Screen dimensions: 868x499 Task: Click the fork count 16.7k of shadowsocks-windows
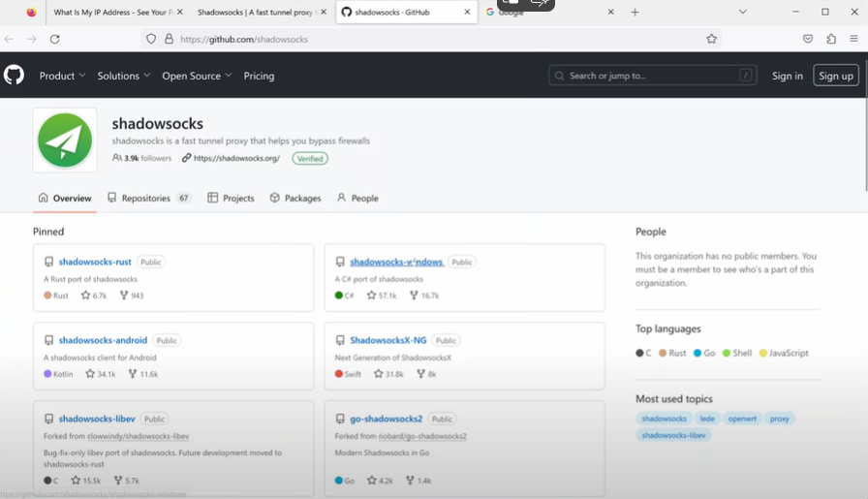pyautogui.click(x=424, y=296)
